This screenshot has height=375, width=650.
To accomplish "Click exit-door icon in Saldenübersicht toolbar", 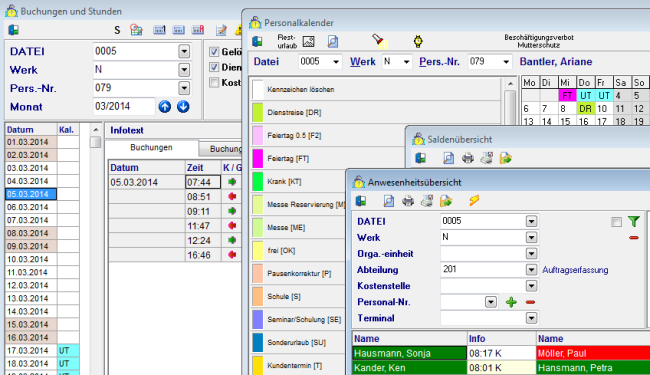I will pos(421,158).
